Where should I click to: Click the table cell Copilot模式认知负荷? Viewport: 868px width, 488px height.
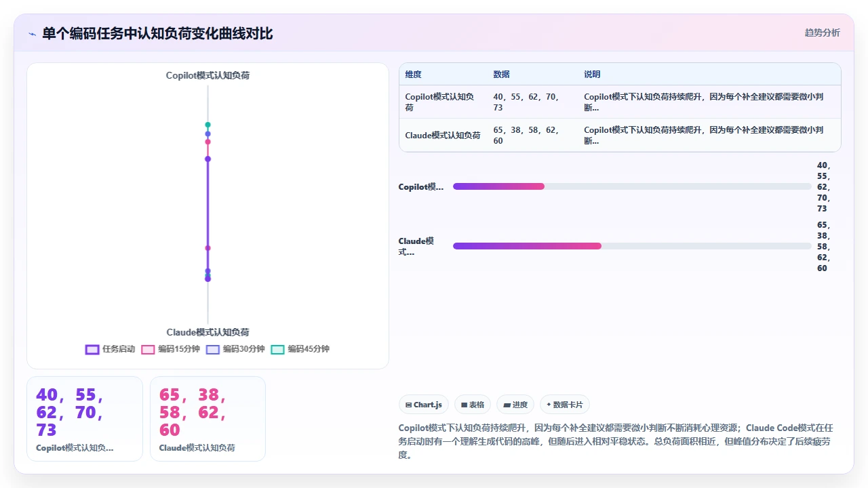pyautogui.click(x=443, y=102)
